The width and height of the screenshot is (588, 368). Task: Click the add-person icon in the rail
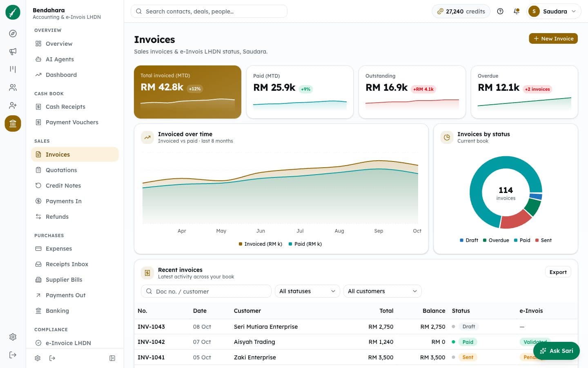tap(13, 105)
